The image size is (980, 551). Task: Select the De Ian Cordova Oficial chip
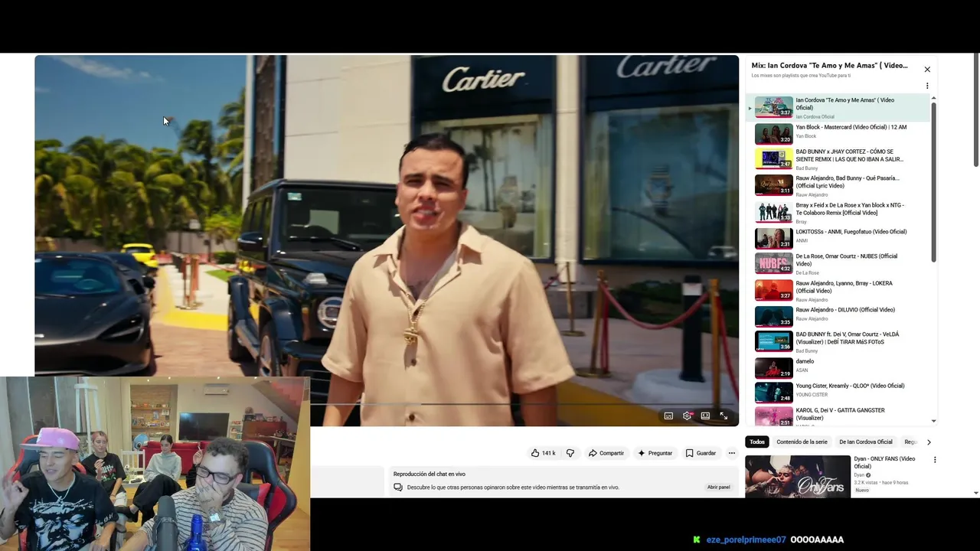pos(866,442)
